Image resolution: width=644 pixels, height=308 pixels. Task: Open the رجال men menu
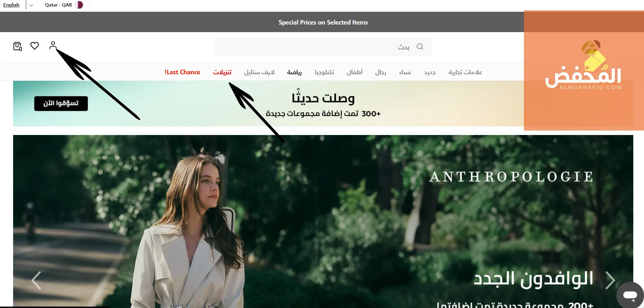pyautogui.click(x=380, y=72)
